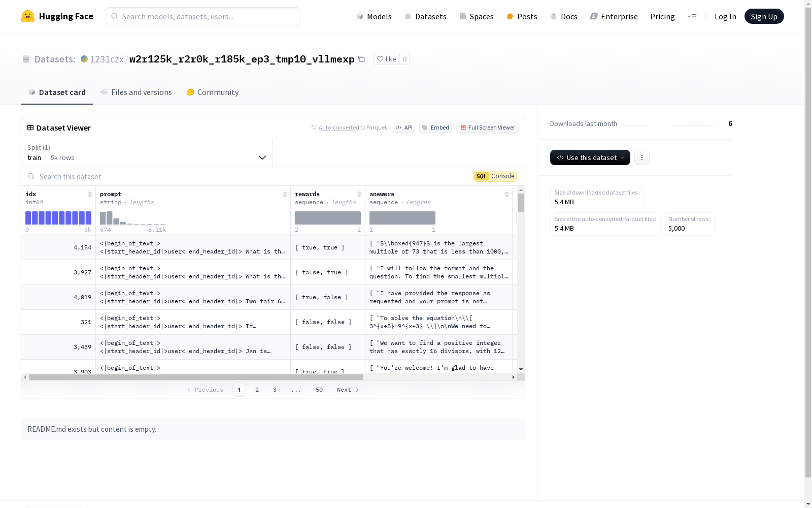Click the Datasets breadcrumb stack icon
The height and width of the screenshot is (508, 812).
(26, 59)
